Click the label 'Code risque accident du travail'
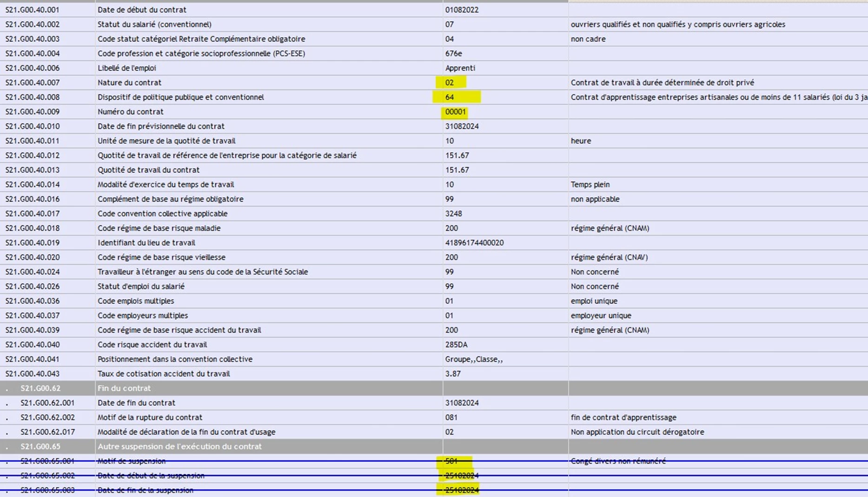The height and width of the screenshot is (497, 868). 152,345
